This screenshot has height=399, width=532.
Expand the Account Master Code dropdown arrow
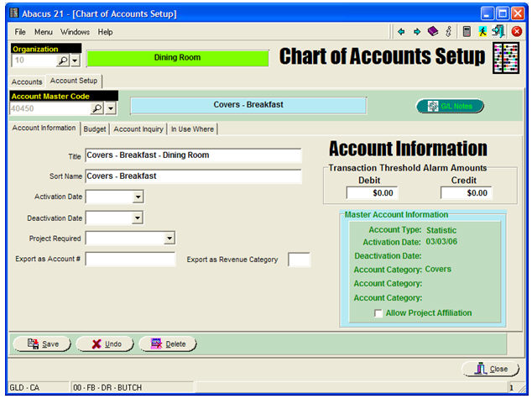coord(111,108)
